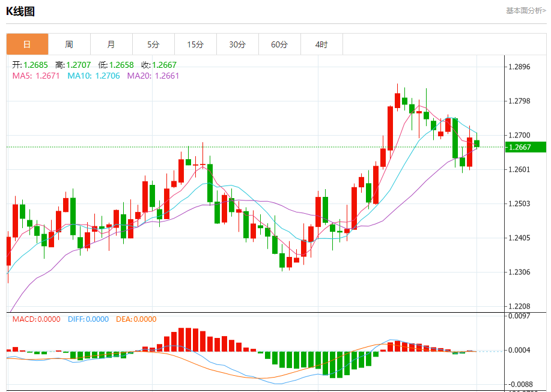Switch to the 月 monthly tab
Image resolution: width=551 pixels, height=392 pixels.
pyautogui.click(x=111, y=44)
